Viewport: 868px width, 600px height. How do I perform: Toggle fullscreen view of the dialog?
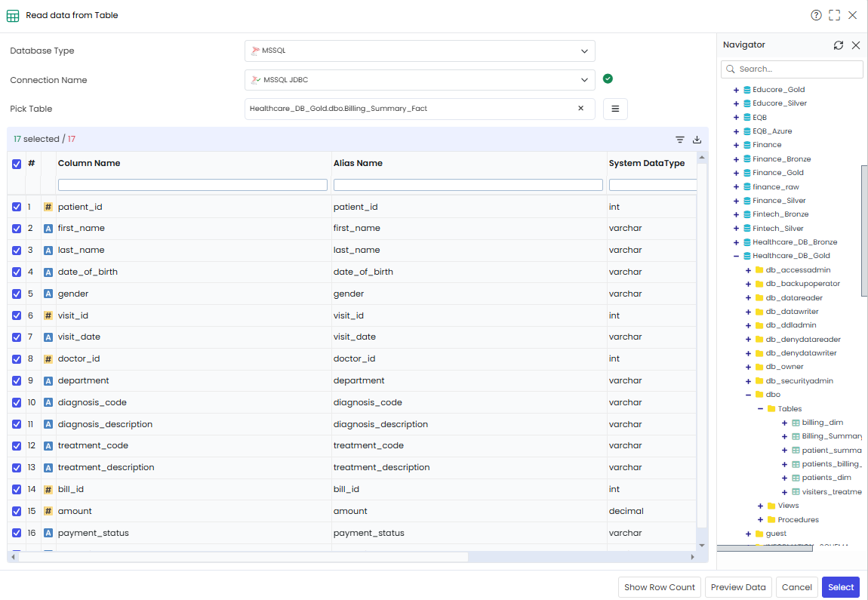point(834,16)
